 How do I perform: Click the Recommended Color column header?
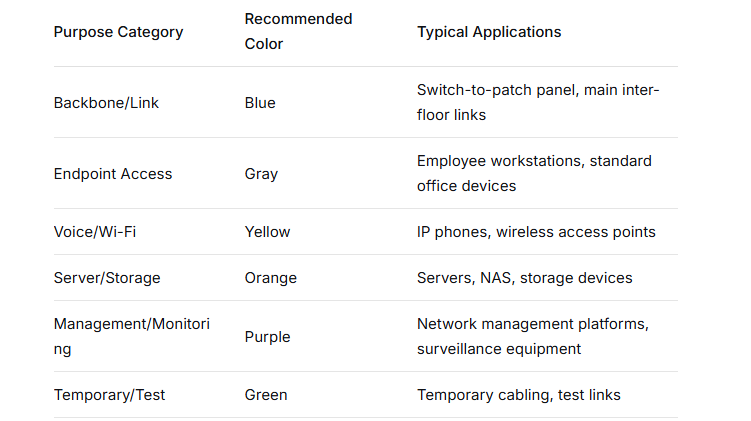[x=298, y=31]
